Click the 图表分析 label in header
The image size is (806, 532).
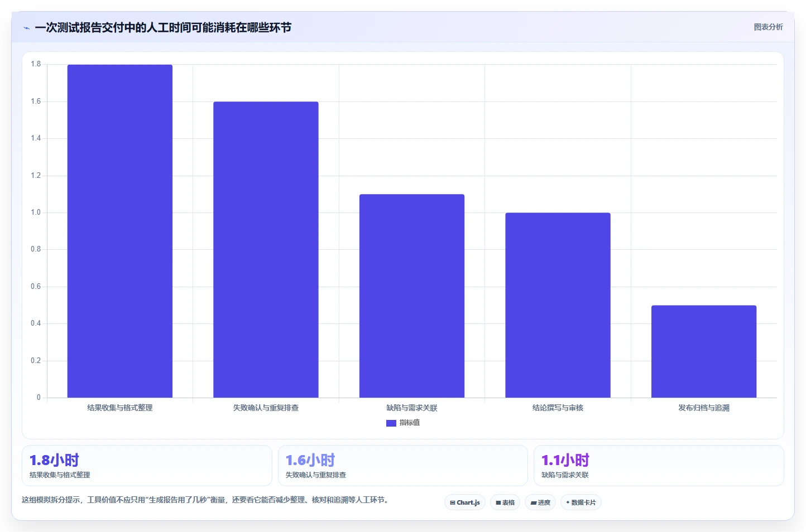click(x=768, y=27)
